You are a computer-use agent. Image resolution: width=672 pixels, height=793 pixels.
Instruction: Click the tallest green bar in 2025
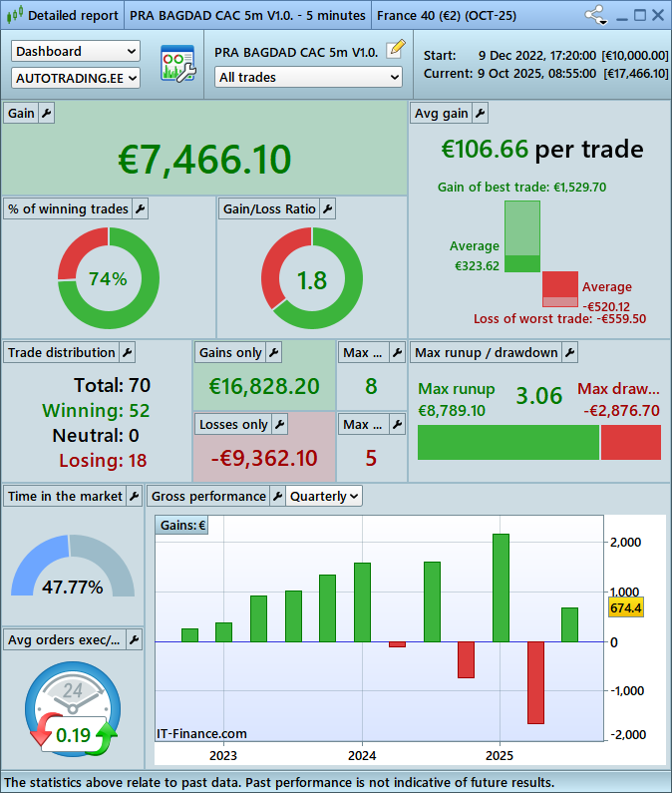coord(501,587)
